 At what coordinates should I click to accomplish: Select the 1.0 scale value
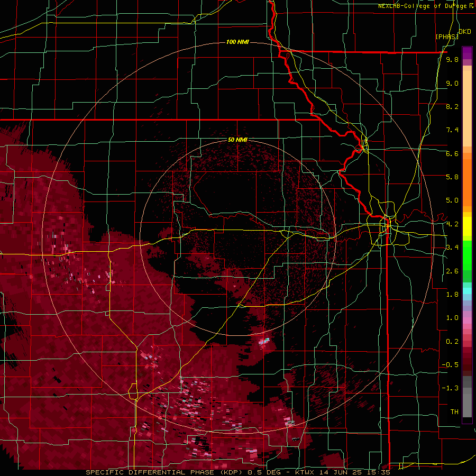[452, 318]
